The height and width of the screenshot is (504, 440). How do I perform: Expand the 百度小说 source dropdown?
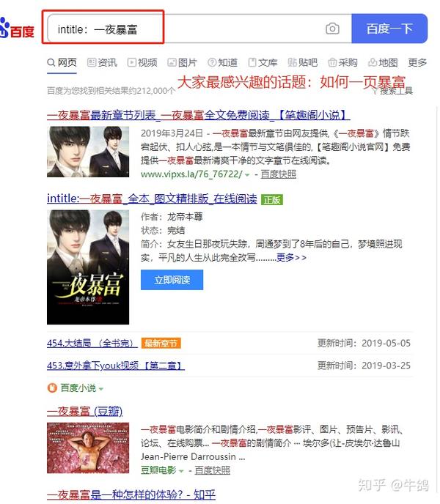(101, 388)
